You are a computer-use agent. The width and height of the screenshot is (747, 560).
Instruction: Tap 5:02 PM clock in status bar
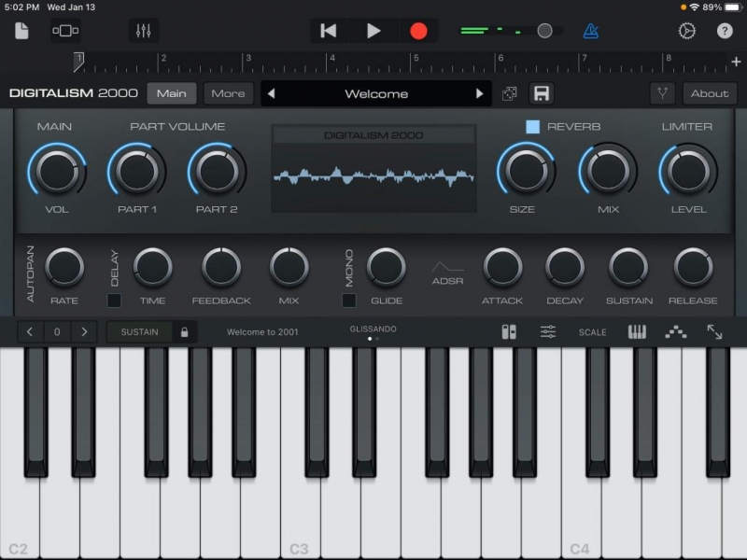(x=21, y=7)
